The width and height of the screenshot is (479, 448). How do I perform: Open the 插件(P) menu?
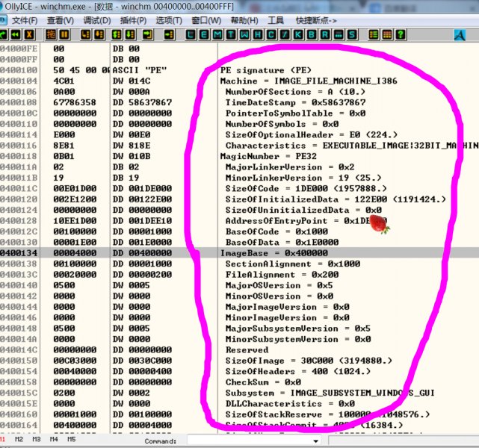coord(133,20)
